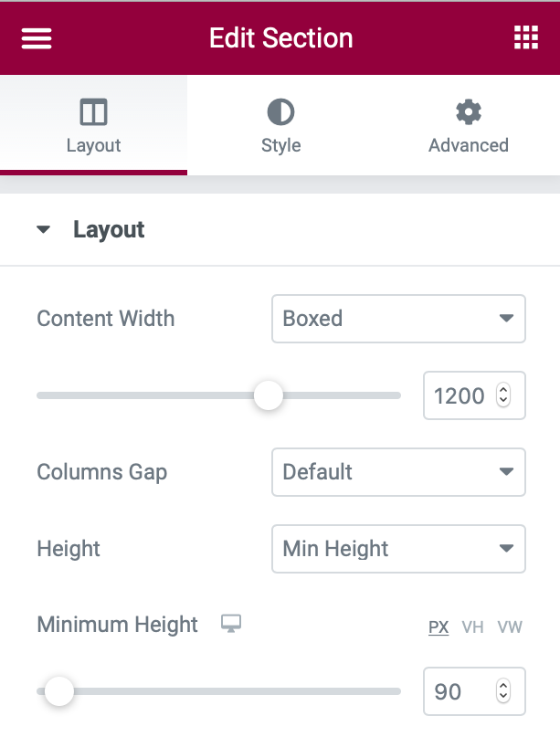Switch to the Advanced tab
Image resolution: width=560 pixels, height=737 pixels.
469,144
